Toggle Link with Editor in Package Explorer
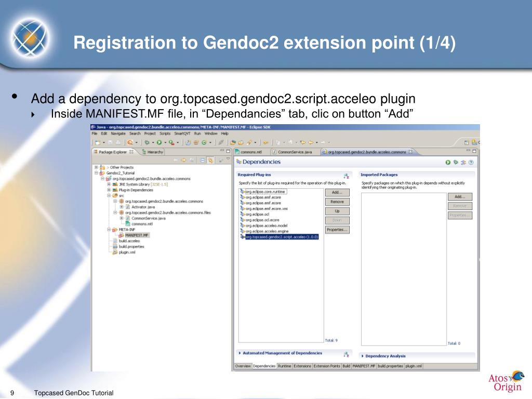 (x=210, y=160)
